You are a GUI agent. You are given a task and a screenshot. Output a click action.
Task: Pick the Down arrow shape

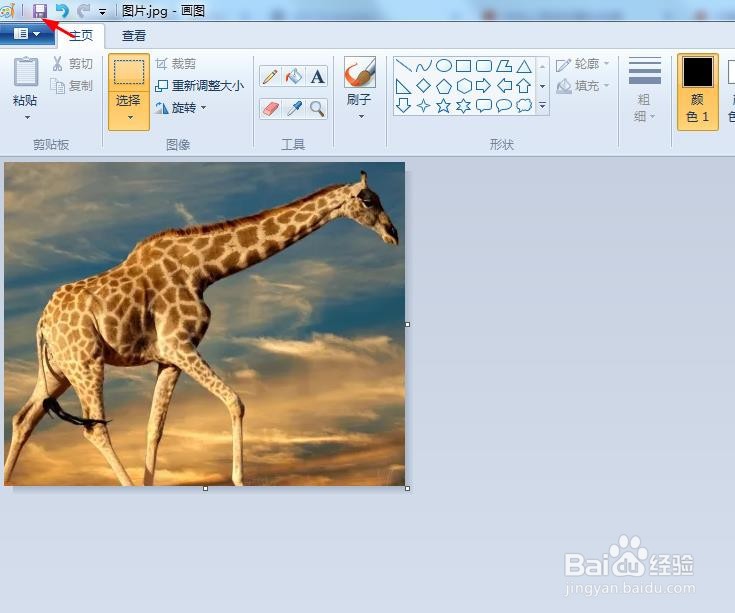[x=403, y=105]
